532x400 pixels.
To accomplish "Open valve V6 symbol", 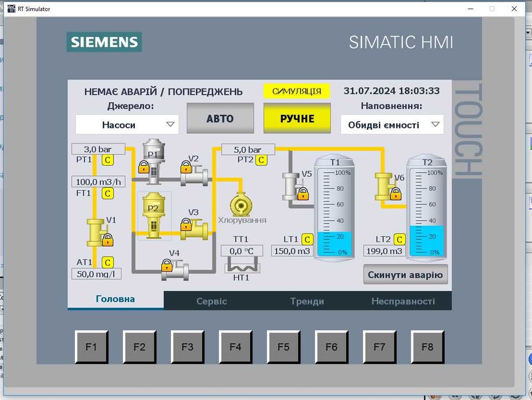I will 383,186.
